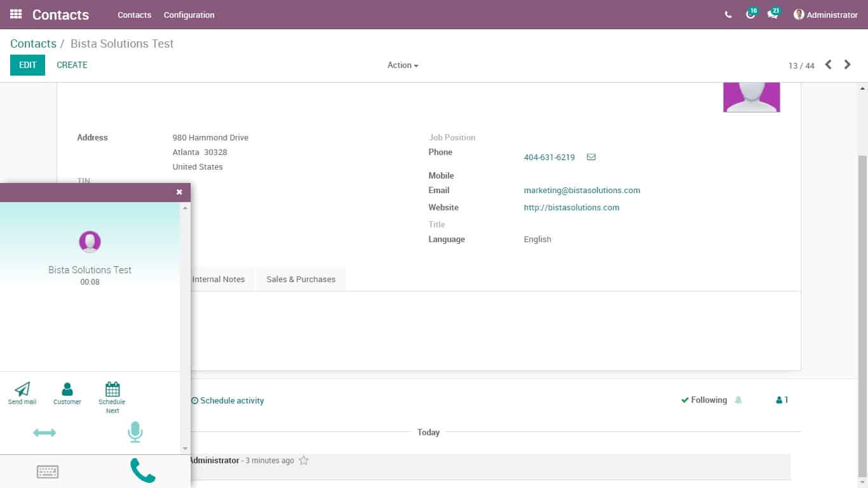Click the language value English
The height and width of the screenshot is (488, 868).
point(538,240)
